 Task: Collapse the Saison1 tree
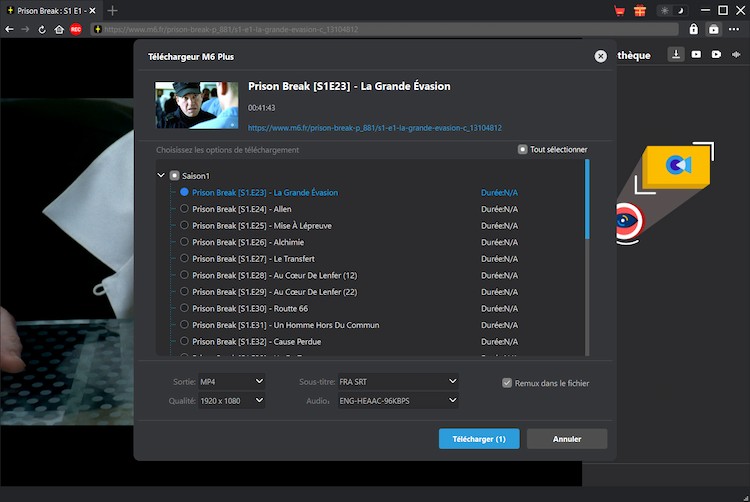161,175
